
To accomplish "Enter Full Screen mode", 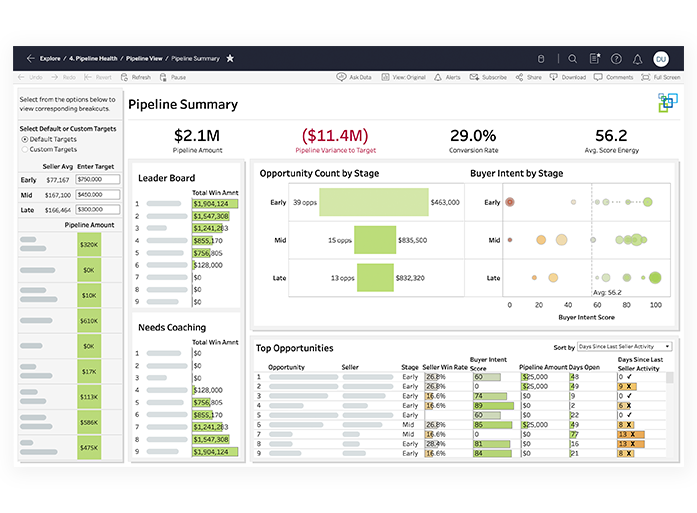I will tap(660, 77).
